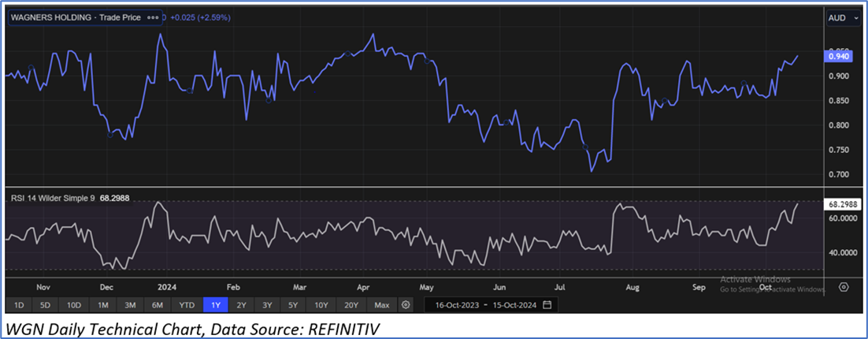Viewport: 868px width, 339px height.
Task: Click the 0.940 last price tag
Action: [839, 55]
